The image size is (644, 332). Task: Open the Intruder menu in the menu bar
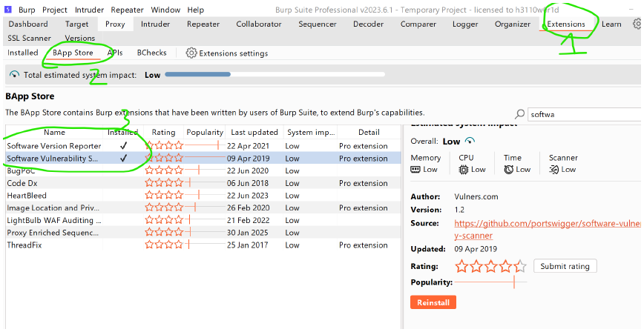pyautogui.click(x=89, y=10)
